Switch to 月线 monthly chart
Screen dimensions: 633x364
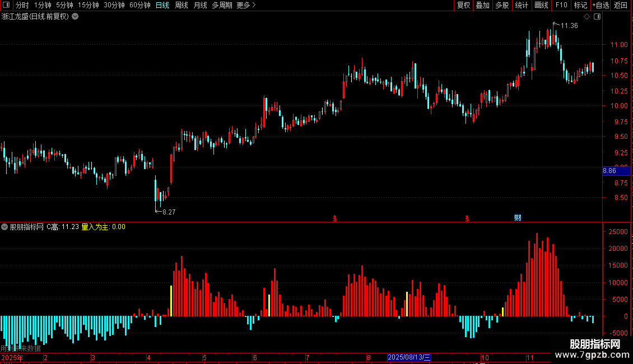pyautogui.click(x=200, y=5)
